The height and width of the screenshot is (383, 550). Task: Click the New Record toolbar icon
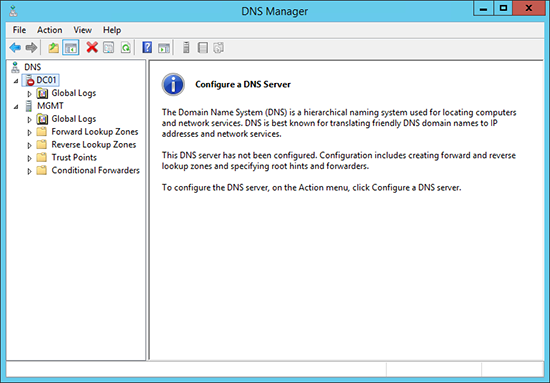pos(219,47)
